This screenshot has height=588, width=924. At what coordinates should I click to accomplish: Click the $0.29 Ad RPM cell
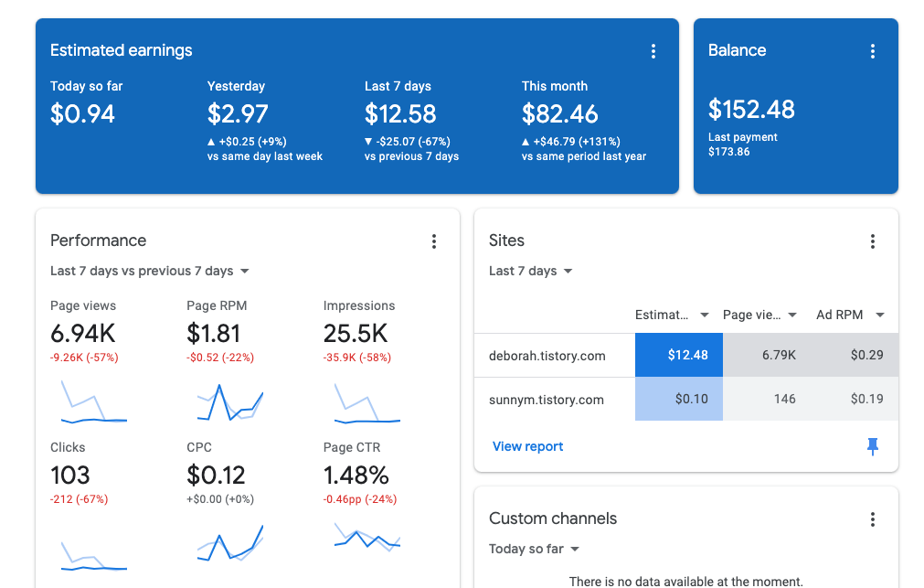855,355
